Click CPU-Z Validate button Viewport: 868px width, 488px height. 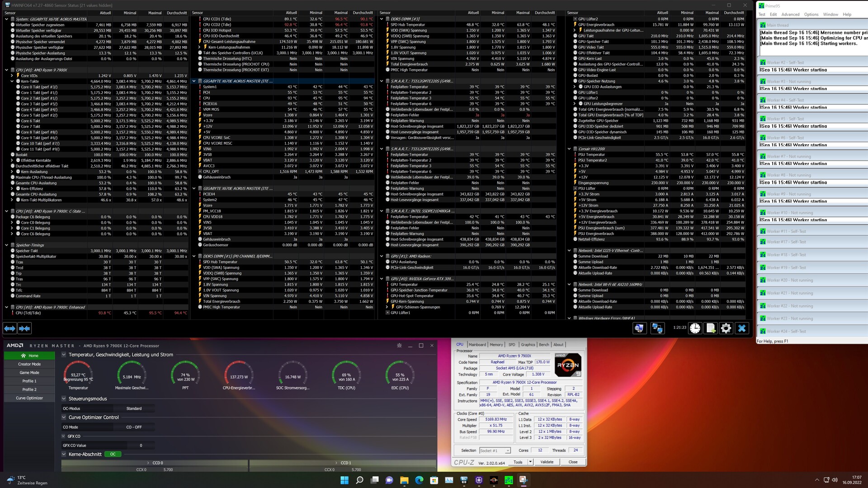click(x=547, y=462)
